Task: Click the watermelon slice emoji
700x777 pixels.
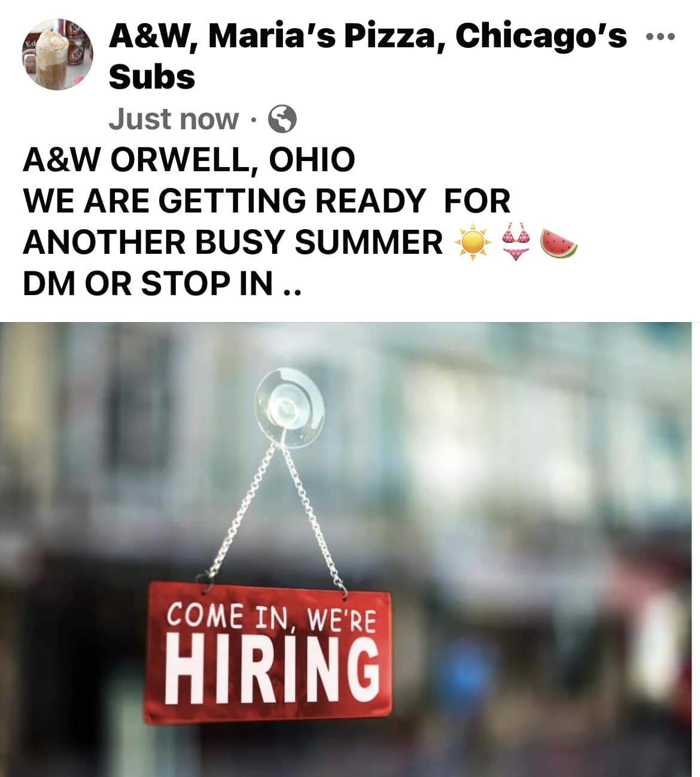Action: [559, 242]
